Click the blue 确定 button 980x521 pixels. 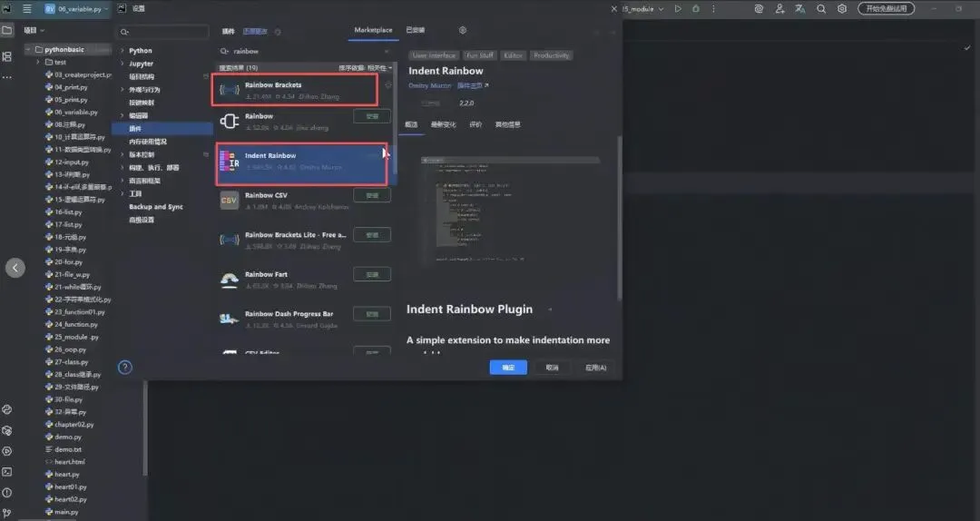(x=508, y=367)
